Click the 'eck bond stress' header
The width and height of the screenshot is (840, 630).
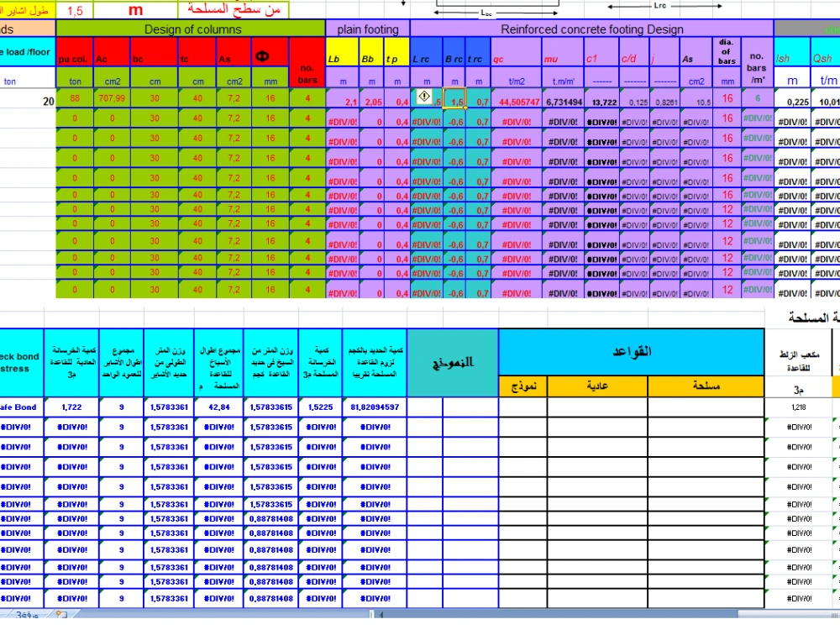tap(22, 363)
